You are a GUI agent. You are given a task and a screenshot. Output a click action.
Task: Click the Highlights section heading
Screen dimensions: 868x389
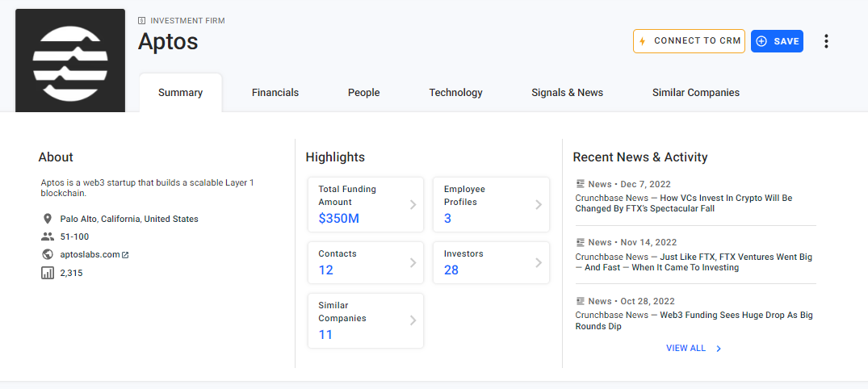click(x=335, y=157)
